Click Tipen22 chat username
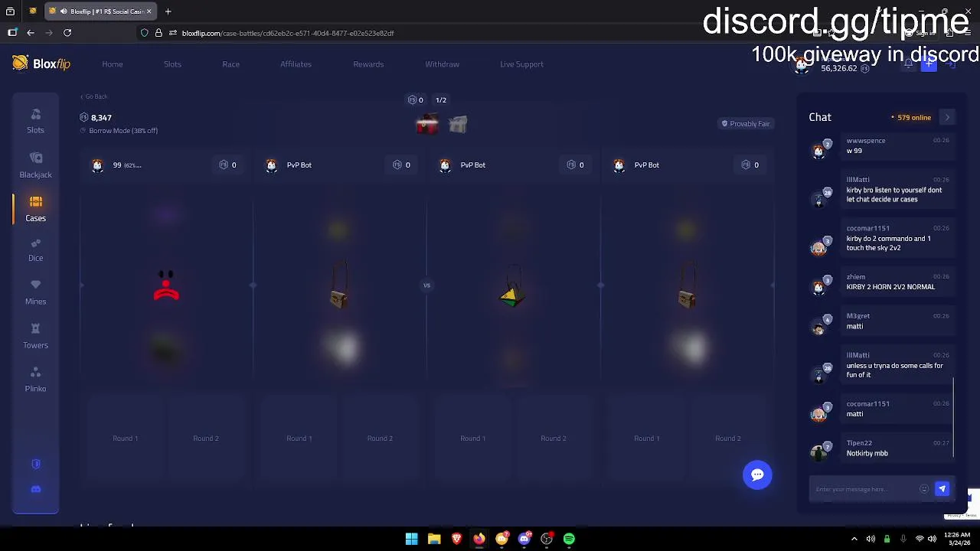The width and height of the screenshot is (980, 551). pyautogui.click(x=859, y=443)
